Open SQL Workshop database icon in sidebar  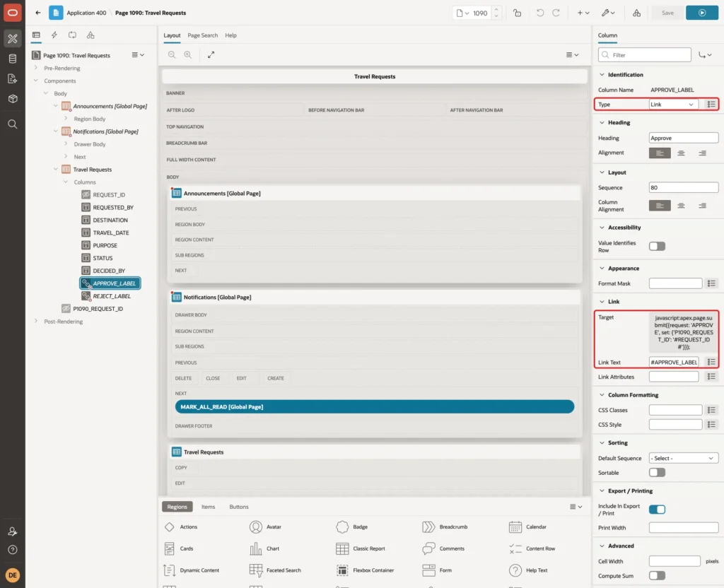pos(13,59)
